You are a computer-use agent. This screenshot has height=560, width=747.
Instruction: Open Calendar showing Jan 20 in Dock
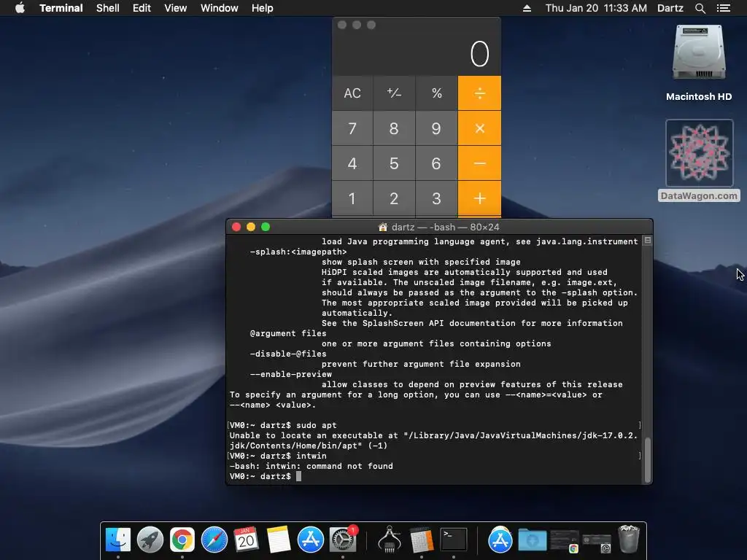[x=247, y=540]
